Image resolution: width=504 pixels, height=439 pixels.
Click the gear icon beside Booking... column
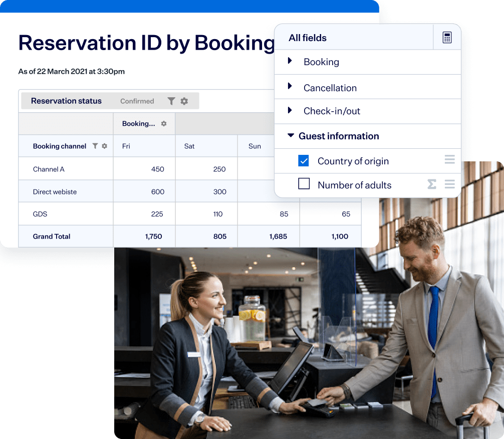coord(164,124)
